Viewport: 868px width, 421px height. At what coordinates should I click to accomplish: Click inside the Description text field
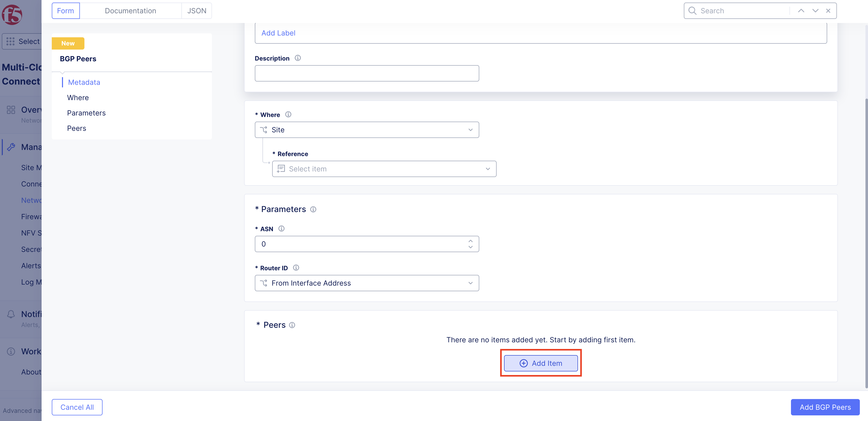click(x=367, y=73)
